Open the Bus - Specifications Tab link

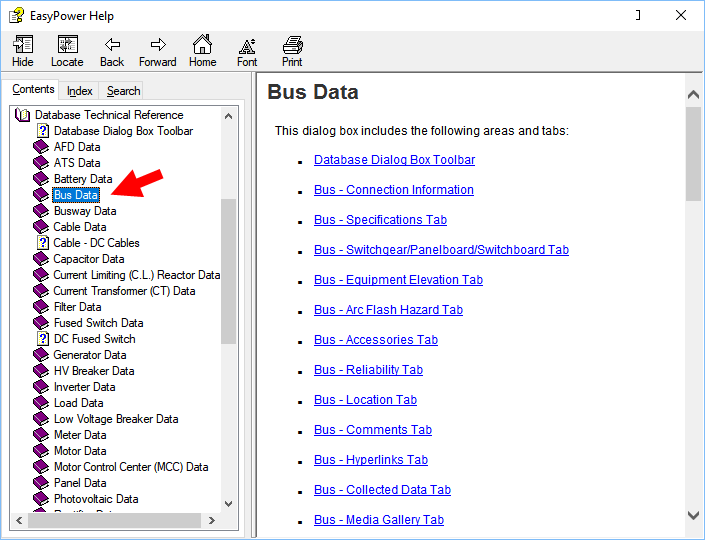pyautogui.click(x=380, y=220)
